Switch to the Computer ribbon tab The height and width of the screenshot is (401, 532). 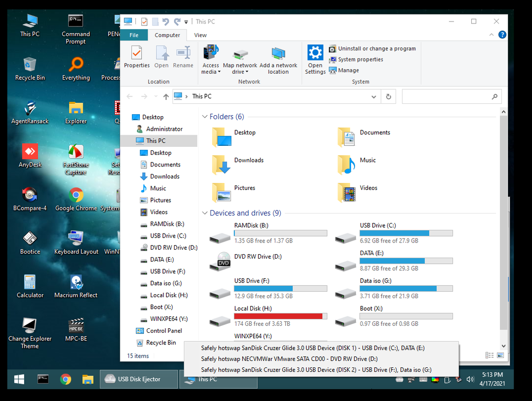[x=167, y=35]
